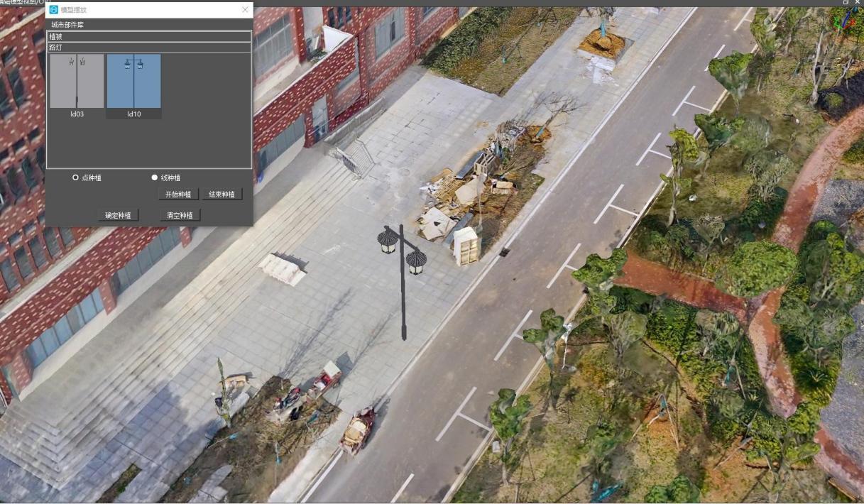Restore the main window size
Screen dimensions: 864x504
[846, 3]
